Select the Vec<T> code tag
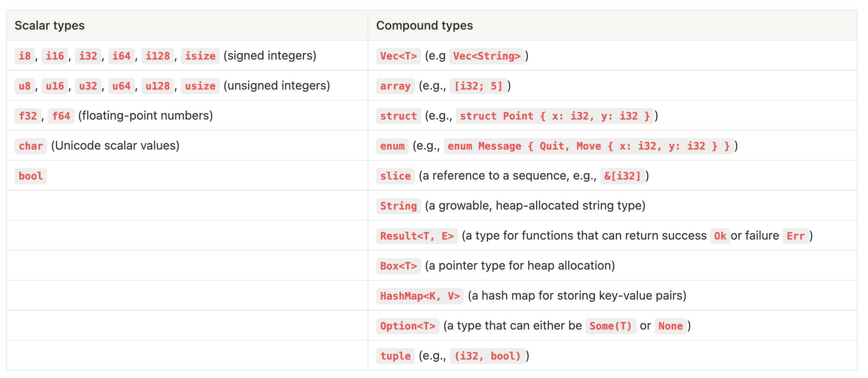The image size is (868, 378). click(x=398, y=56)
